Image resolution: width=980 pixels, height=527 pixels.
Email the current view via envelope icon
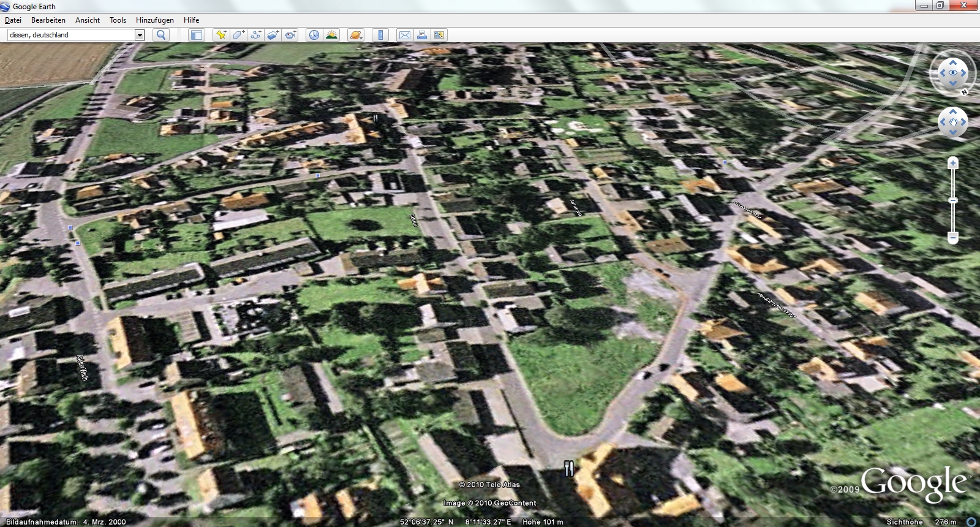(404, 35)
